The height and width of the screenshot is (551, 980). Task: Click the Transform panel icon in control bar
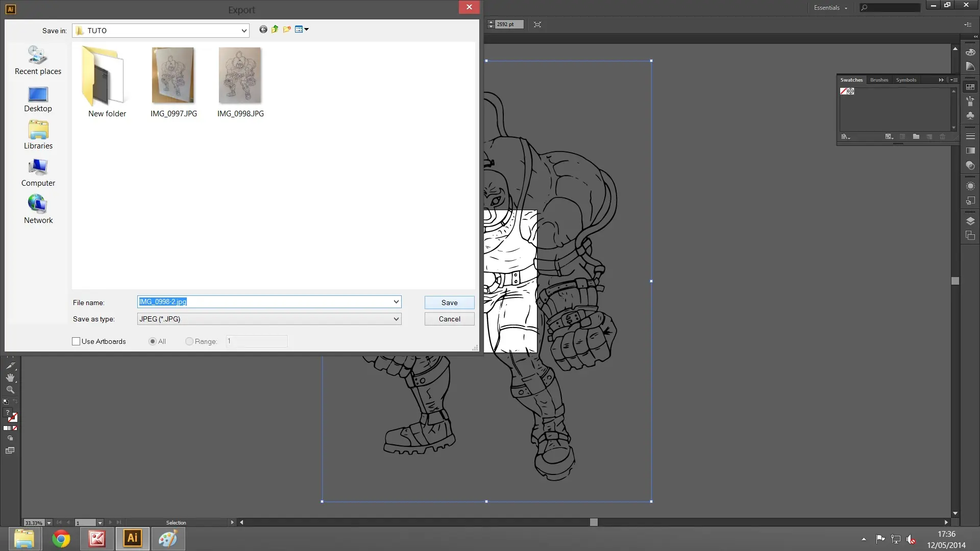click(x=537, y=24)
